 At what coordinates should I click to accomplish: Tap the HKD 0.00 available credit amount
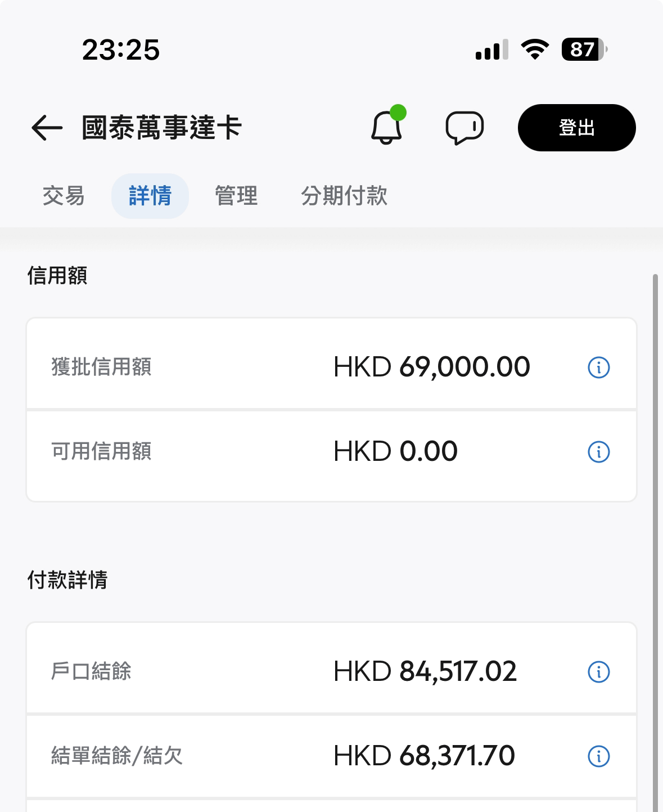point(395,451)
